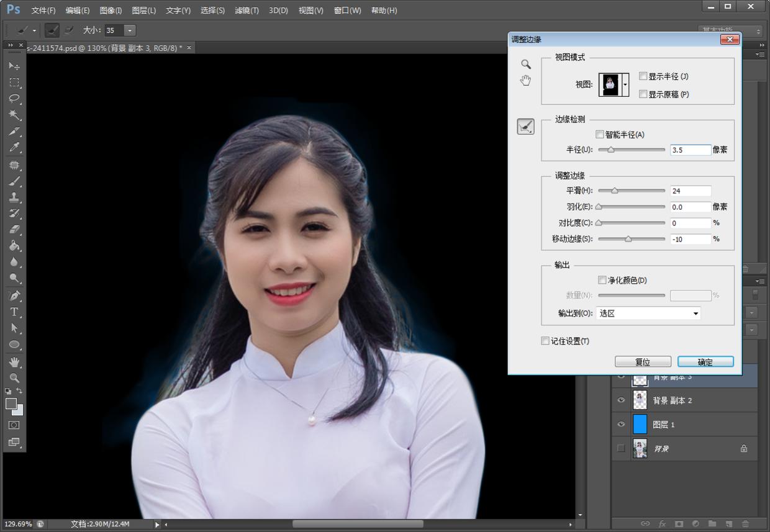Image resolution: width=770 pixels, height=532 pixels.
Task: Pick the Clone Stamp tool
Action: [x=14, y=197]
